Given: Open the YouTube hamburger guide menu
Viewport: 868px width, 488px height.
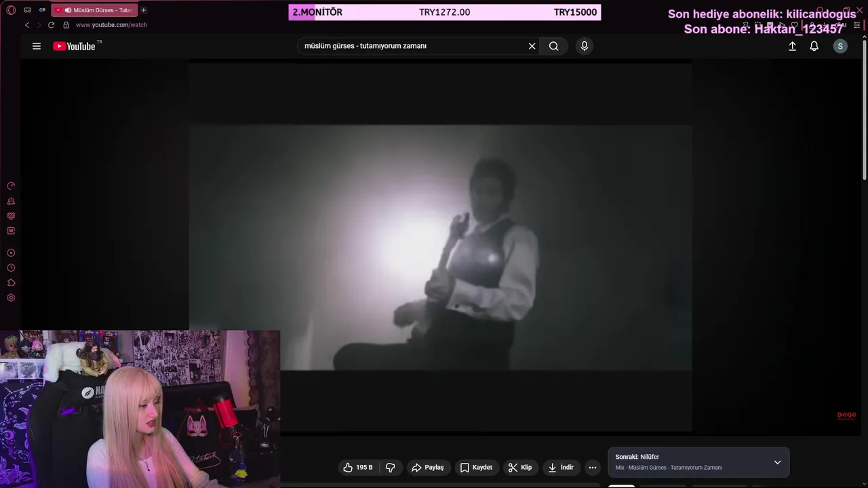Looking at the screenshot, I should point(37,46).
